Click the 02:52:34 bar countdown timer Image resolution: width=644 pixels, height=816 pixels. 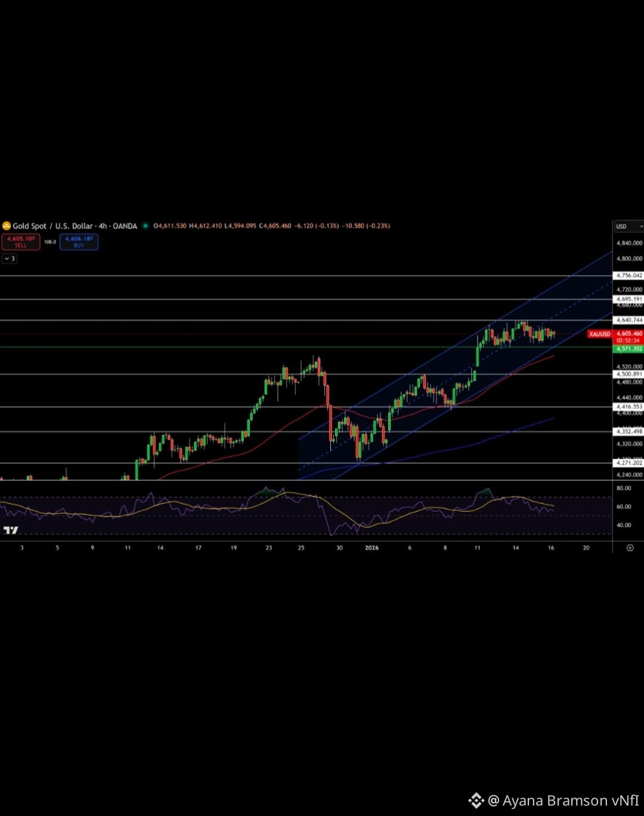628,341
